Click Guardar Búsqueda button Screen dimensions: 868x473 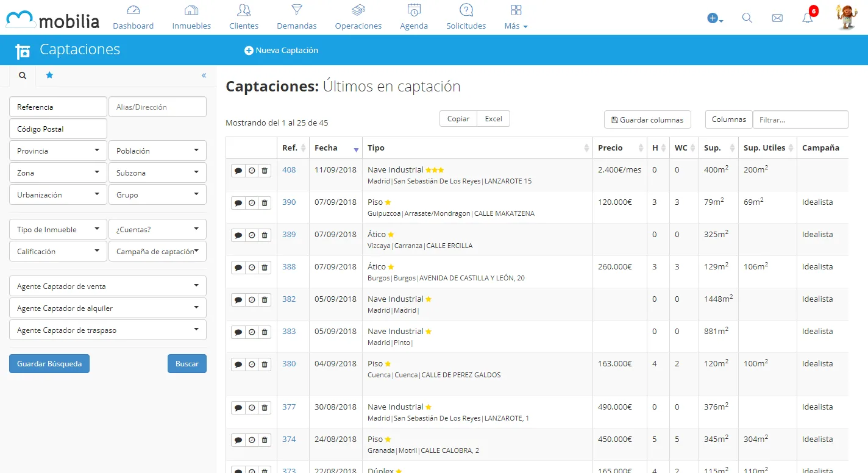pyautogui.click(x=49, y=363)
